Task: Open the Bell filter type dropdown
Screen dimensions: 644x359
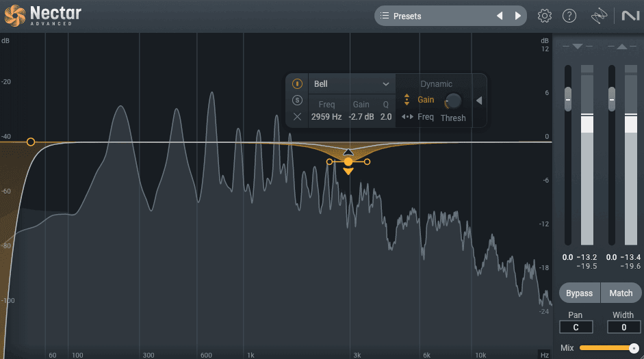Action: [x=352, y=83]
